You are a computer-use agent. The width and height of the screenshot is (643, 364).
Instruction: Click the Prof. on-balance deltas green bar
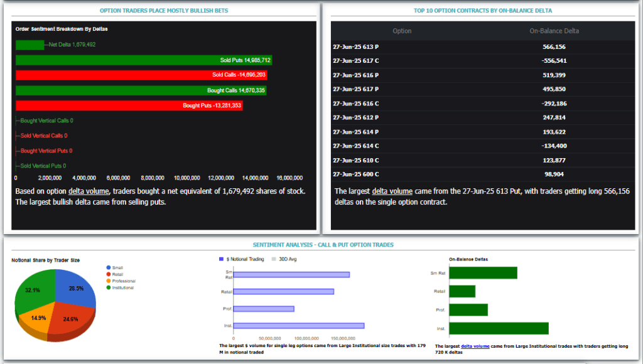pos(468,310)
